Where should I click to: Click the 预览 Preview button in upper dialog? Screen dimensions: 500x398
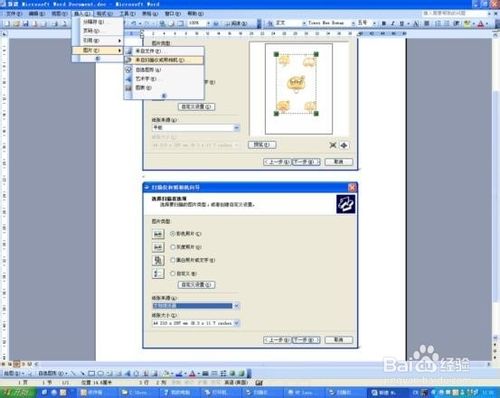pos(262,145)
